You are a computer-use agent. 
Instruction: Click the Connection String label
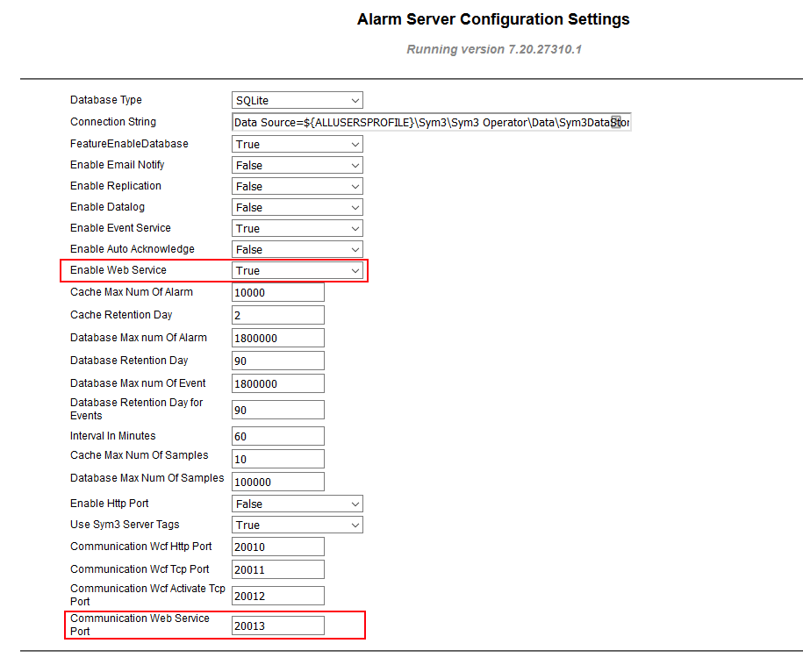pos(113,122)
